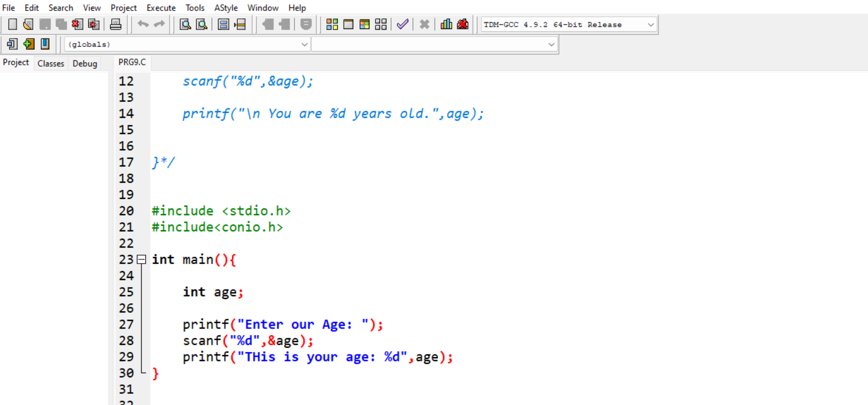The height and width of the screenshot is (405, 868).
Task: Click the greyed-out forward navigation arrow
Action: click(284, 24)
